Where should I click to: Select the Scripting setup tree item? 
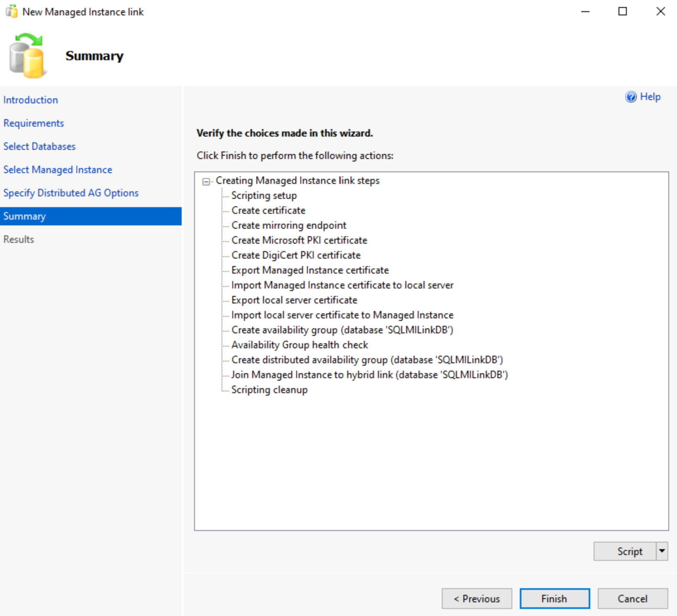[264, 195]
